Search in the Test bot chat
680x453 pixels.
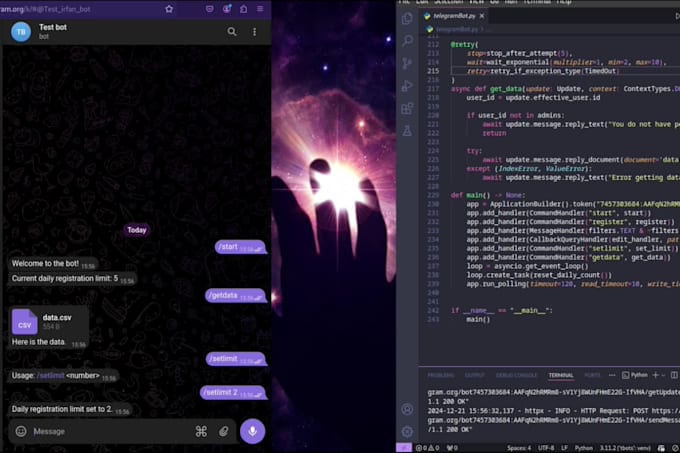coord(232,32)
